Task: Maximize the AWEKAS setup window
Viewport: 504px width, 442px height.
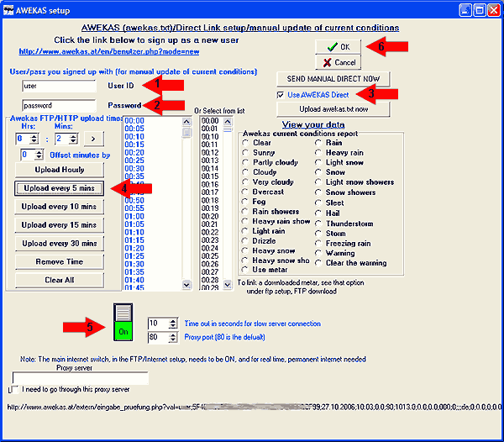Action: pyautogui.click(x=480, y=10)
